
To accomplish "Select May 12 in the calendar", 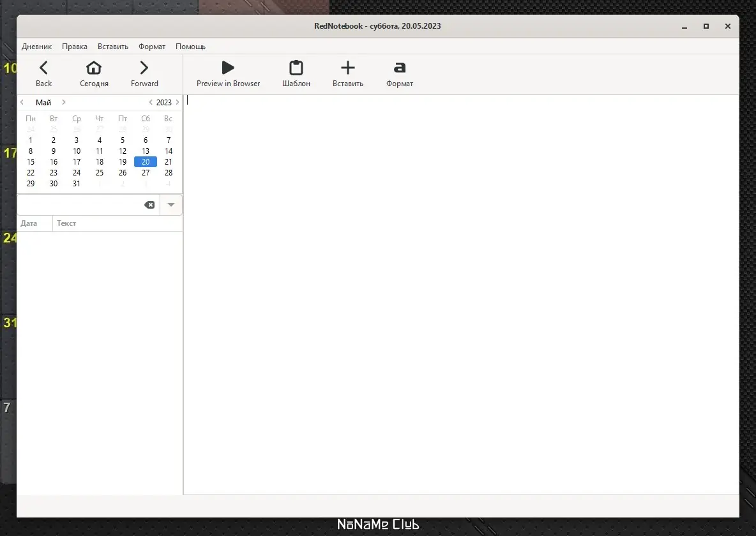I will (x=123, y=151).
